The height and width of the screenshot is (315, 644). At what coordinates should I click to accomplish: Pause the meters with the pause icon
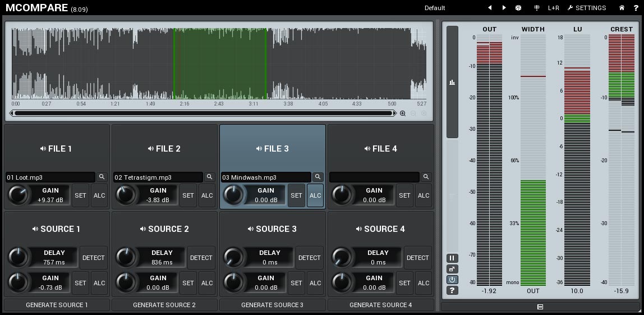(452, 258)
